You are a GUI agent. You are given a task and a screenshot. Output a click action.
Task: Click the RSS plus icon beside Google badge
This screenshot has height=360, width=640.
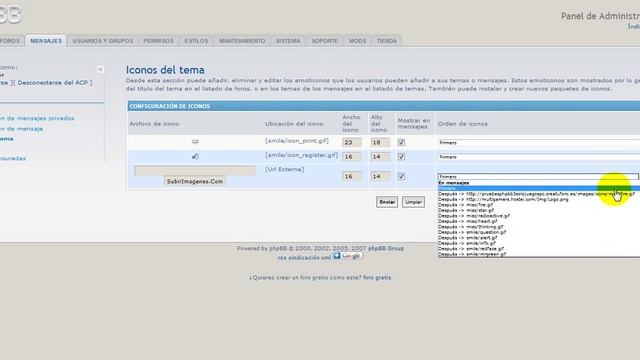tap(337, 256)
